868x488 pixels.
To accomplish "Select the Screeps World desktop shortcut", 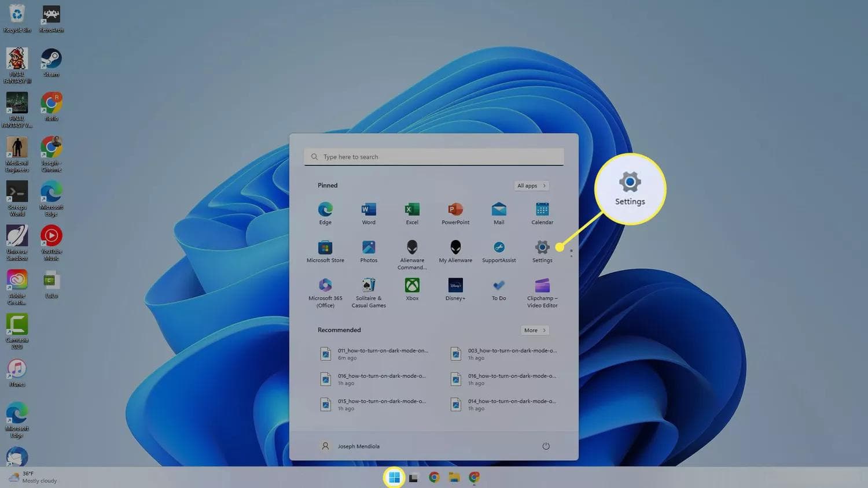I will click(x=17, y=198).
